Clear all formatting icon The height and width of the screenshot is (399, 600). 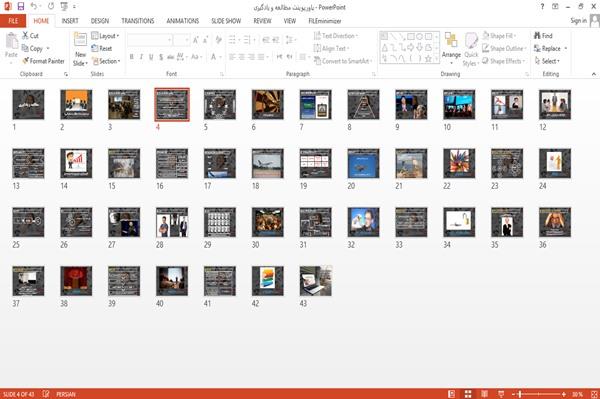click(x=218, y=40)
